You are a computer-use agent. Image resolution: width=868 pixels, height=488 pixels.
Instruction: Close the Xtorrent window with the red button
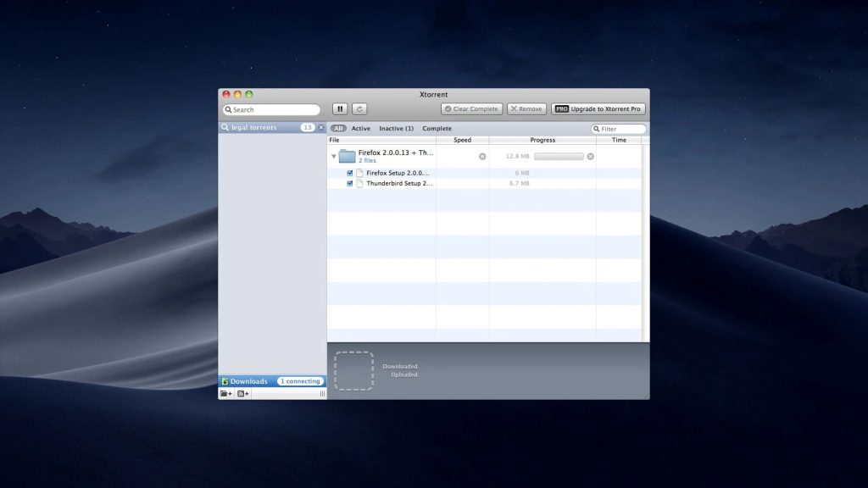[225, 95]
